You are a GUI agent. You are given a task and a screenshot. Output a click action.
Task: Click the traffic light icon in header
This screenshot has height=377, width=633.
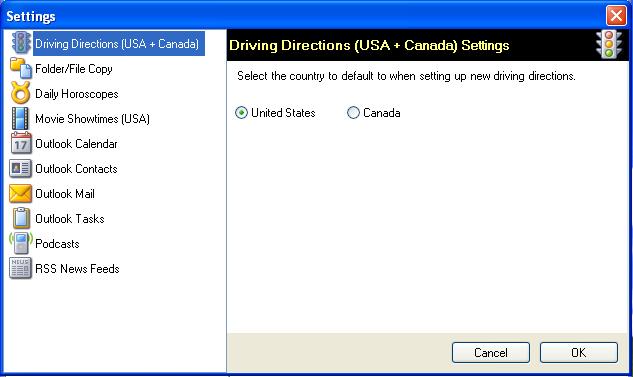(x=609, y=44)
